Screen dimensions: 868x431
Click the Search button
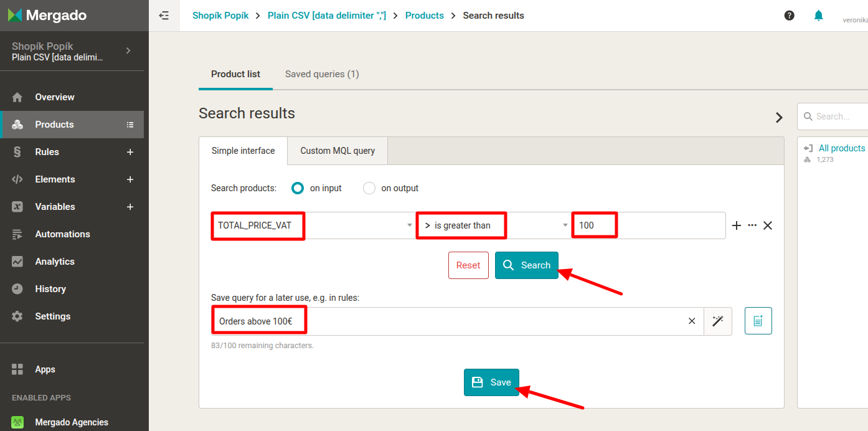pos(527,265)
